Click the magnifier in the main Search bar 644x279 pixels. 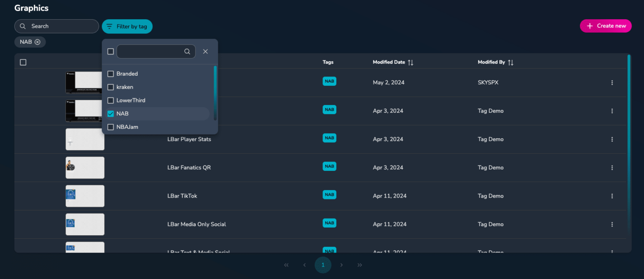(22, 26)
